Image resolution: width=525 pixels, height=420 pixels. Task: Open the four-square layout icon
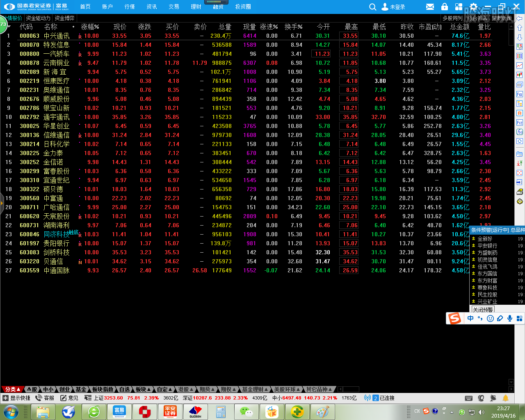point(459,7)
